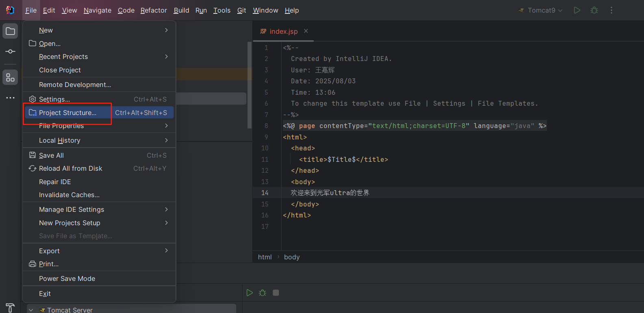Click the project panel vertical scrollbar
The image size is (644, 313).
tap(249, 85)
